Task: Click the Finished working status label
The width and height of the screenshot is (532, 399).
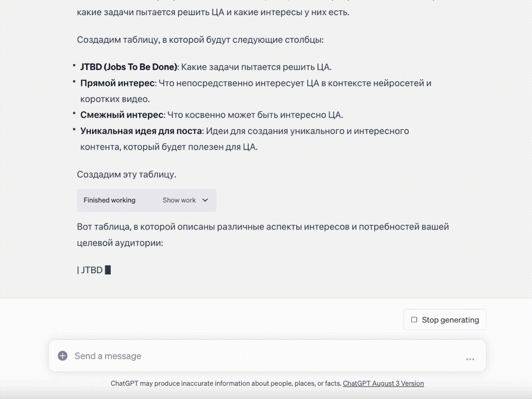Action: 109,200
